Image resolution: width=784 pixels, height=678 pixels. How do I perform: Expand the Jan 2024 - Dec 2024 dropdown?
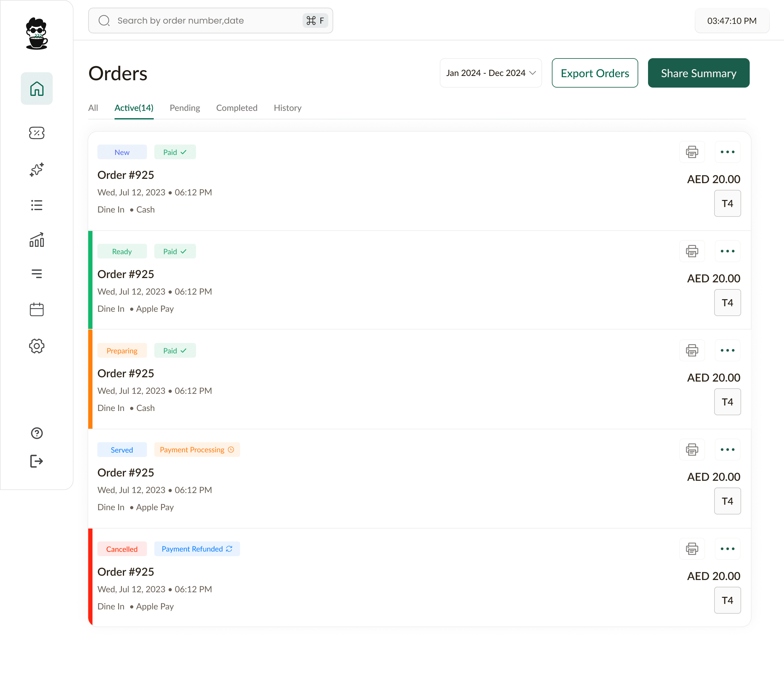490,73
